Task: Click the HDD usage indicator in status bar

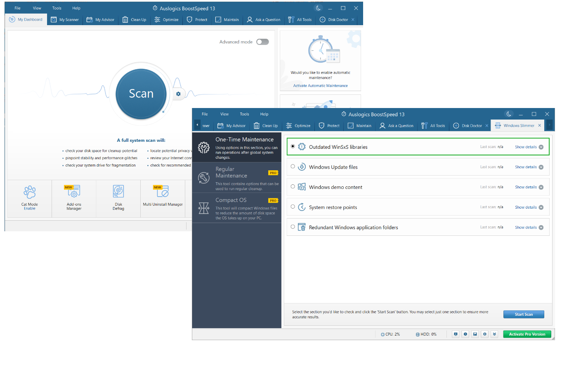Action: (426, 334)
